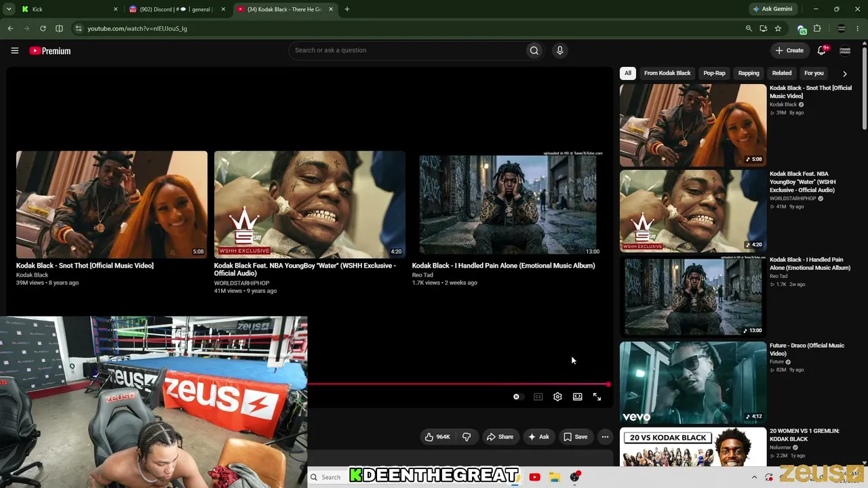Image resolution: width=868 pixels, height=488 pixels.
Task: Click the Ask button under the video
Action: (x=539, y=437)
